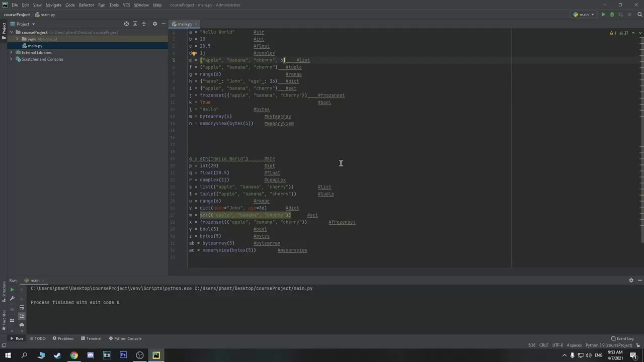Start the Debug session using the bug icon
The height and width of the screenshot is (362, 644).
tap(612, 15)
